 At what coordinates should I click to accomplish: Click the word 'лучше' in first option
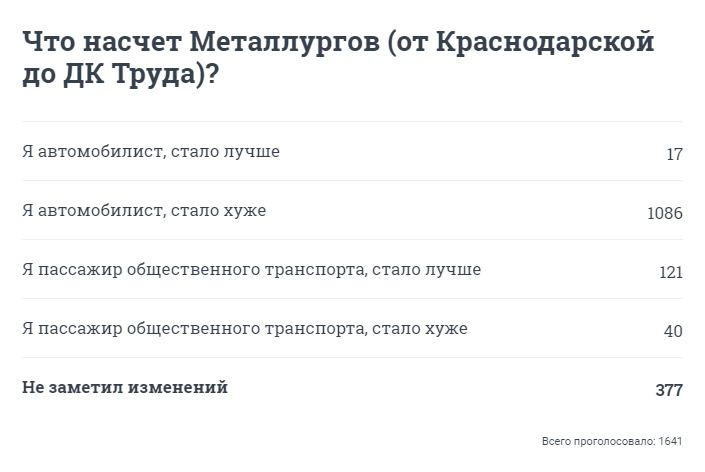252,151
